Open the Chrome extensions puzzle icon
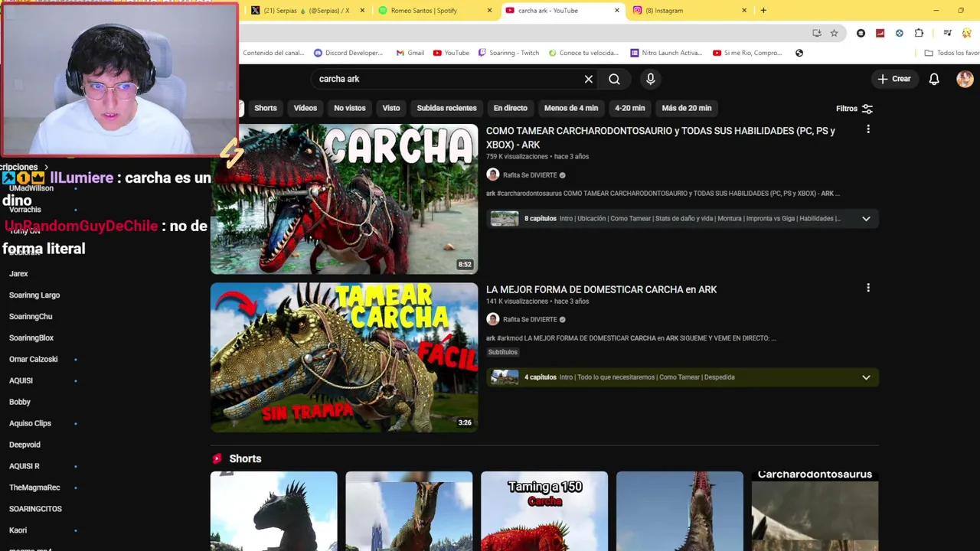The width and height of the screenshot is (980, 551). 919,33
